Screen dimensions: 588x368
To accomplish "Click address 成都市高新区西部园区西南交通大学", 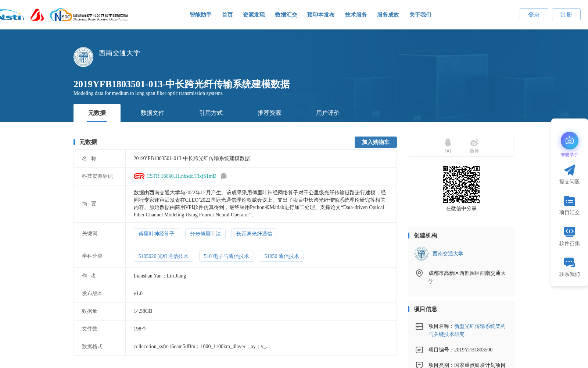I will pos(467,277).
